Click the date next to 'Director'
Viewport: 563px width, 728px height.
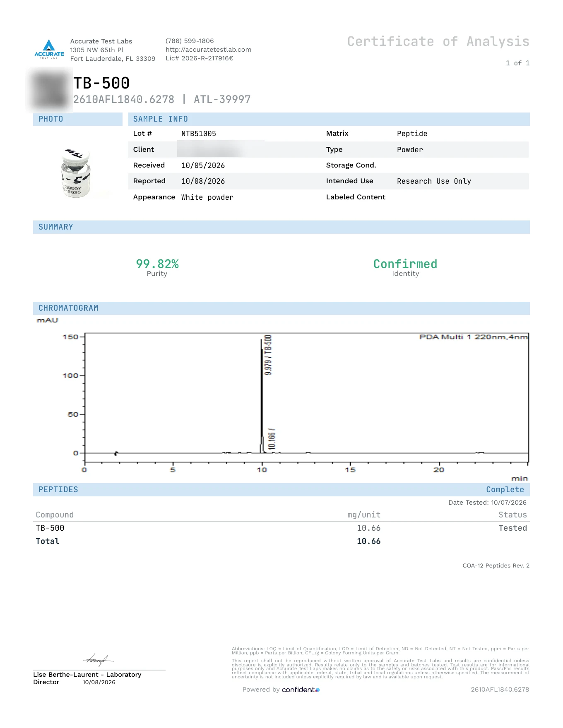[x=99, y=682]
